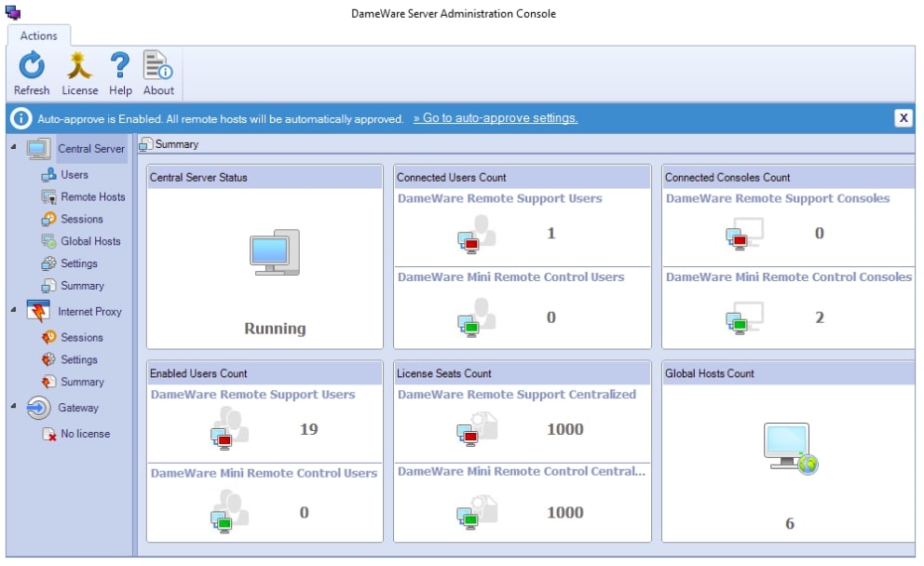Click the Summary panel header label
Viewport: 924px width, 566px height.
click(177, 144)
